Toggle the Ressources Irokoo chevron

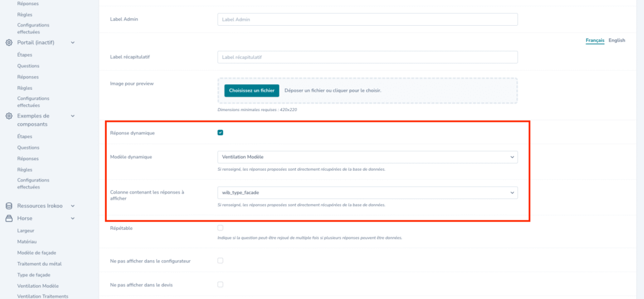tap(73, 206)
